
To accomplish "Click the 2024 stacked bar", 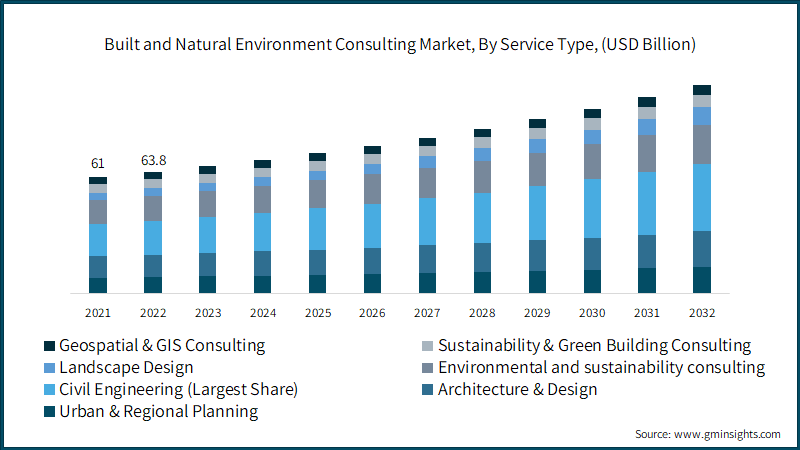I will 263,227.
